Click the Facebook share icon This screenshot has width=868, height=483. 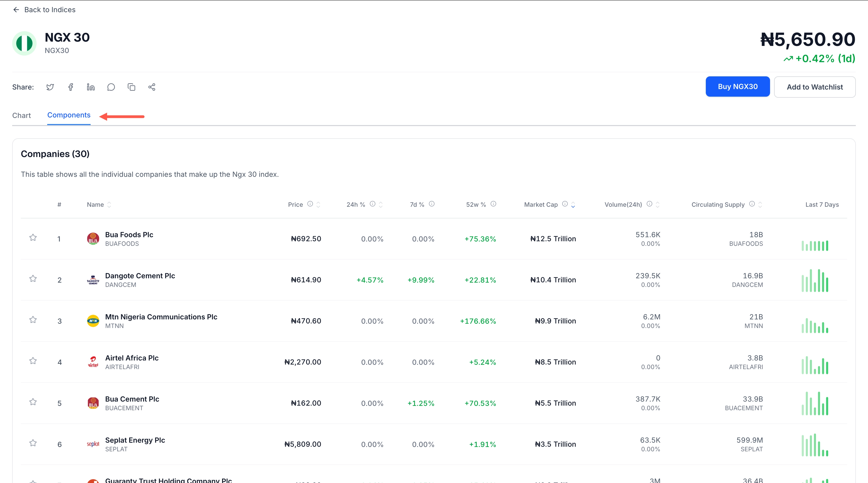pos(70,87)
